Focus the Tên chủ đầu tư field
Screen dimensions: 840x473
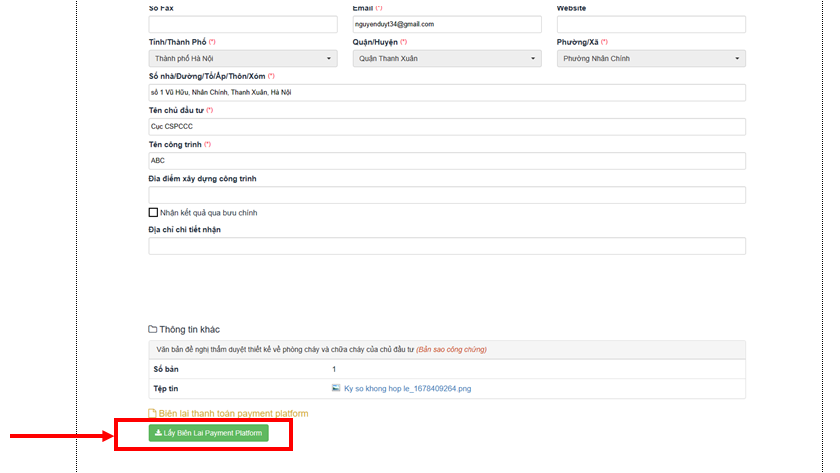point(447,127)
